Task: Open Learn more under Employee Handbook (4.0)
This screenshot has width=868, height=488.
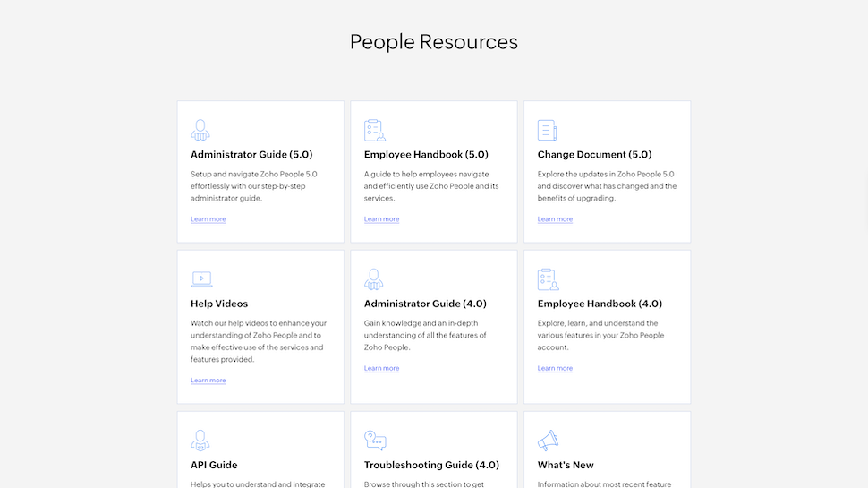Action: [555, 368]
